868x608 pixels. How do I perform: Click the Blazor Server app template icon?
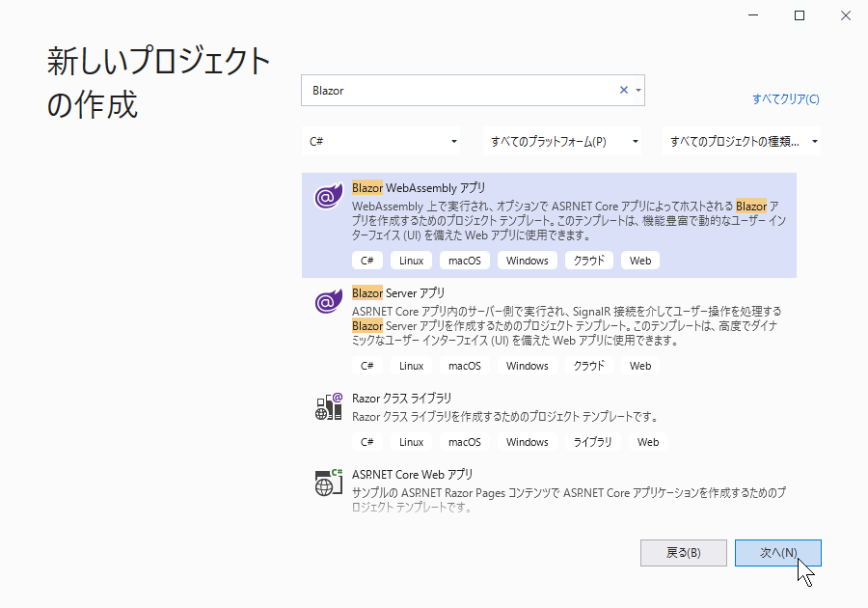(x=328, y=301)
